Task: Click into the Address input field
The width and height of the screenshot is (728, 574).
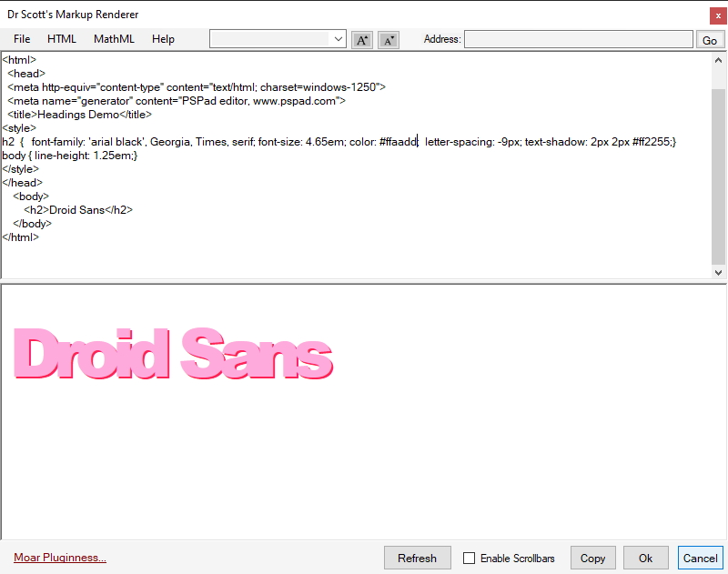Action: point(579,39)
